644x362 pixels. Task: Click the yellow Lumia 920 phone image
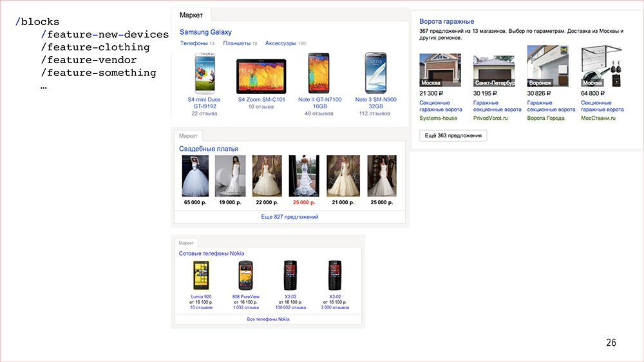[201, 276]
